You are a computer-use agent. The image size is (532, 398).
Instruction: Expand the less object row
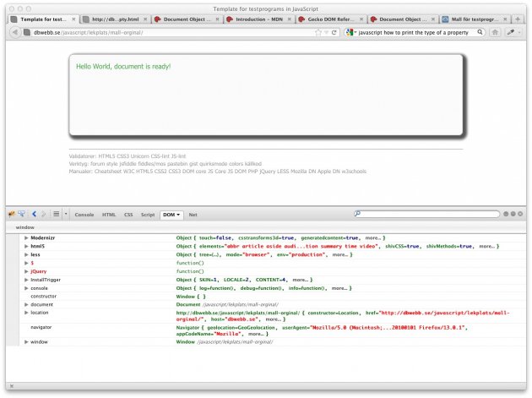(26, 254)
